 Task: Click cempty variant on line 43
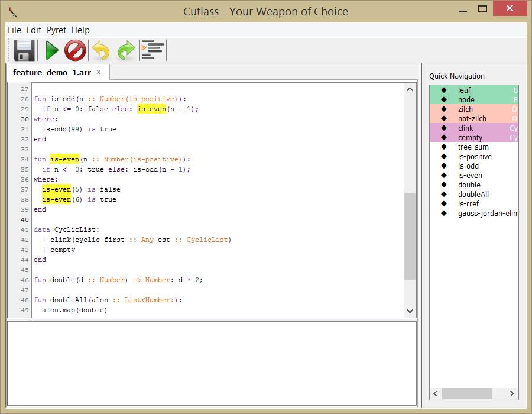63,250
